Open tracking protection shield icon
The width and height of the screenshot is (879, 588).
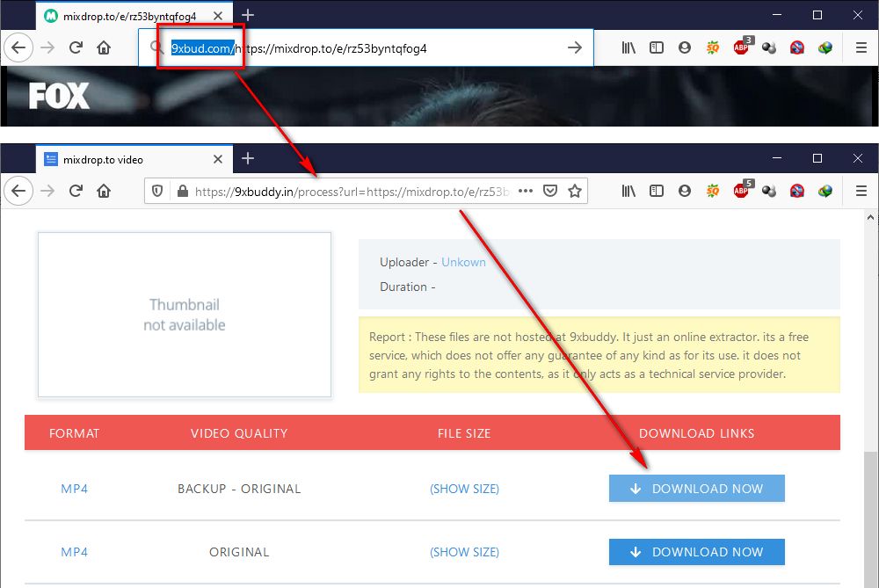pyautogui.click(x=157, y=191)
